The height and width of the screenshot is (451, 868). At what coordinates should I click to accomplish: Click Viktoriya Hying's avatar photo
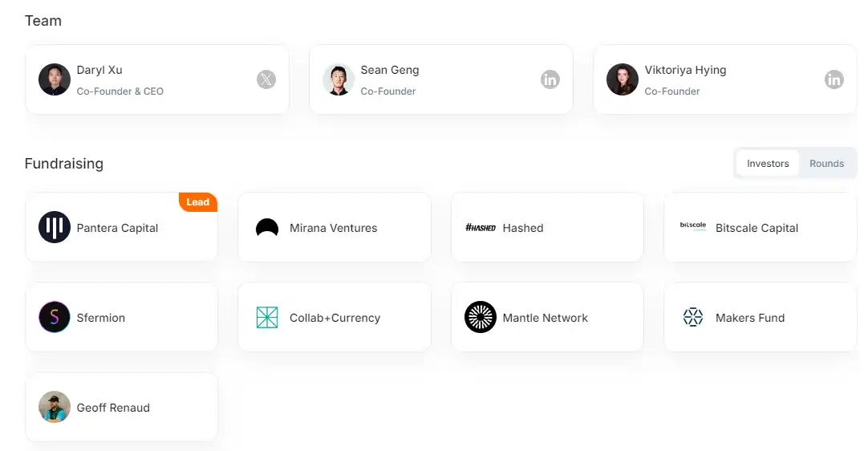[623, 79]
